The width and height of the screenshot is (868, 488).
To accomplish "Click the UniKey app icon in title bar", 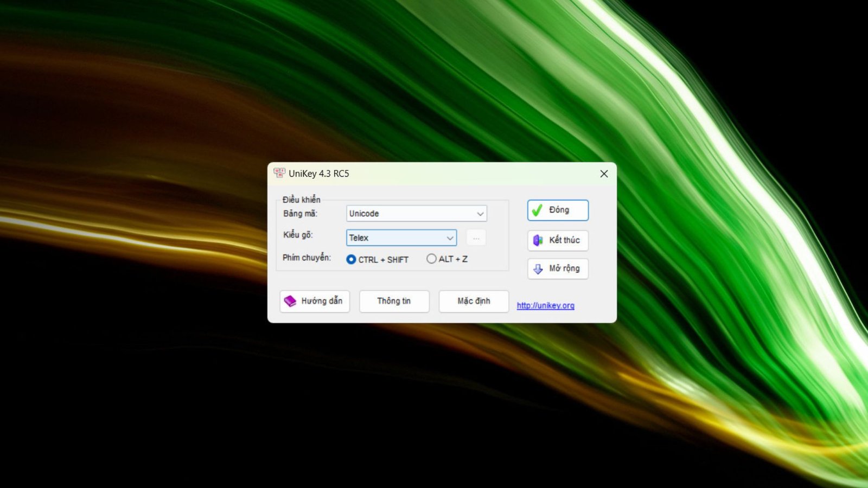I will (x=279, y=174).
